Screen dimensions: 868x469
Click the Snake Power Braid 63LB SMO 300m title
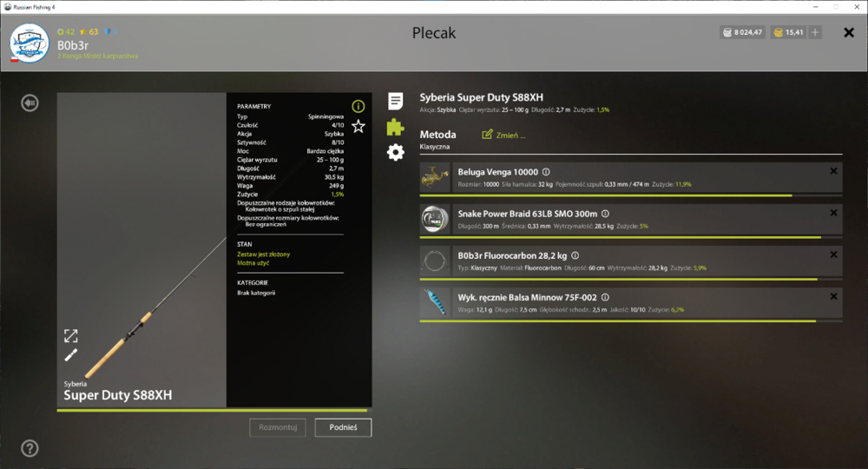click(x=528, y=214)
